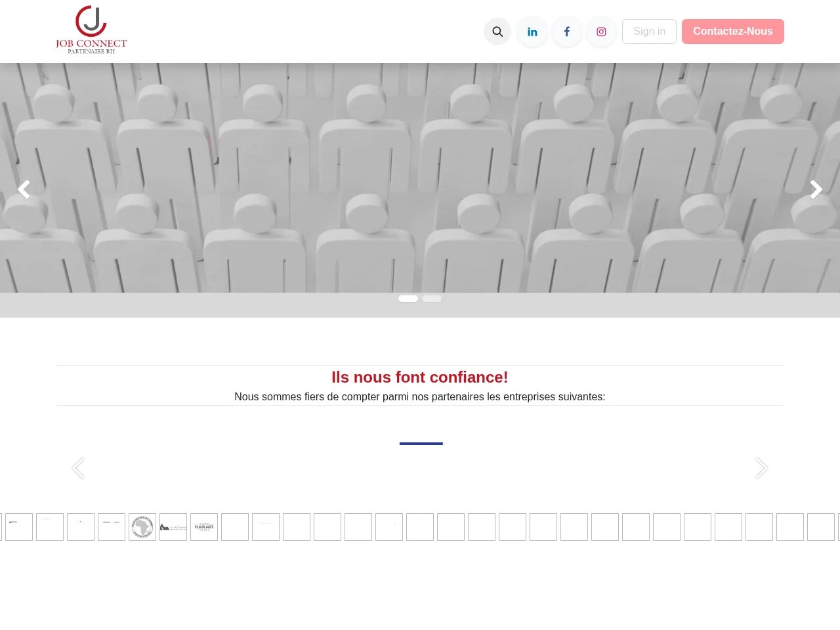The image size is (840, 630).
Task: Show next partner logo chevron
Action: tap(761, 469)
